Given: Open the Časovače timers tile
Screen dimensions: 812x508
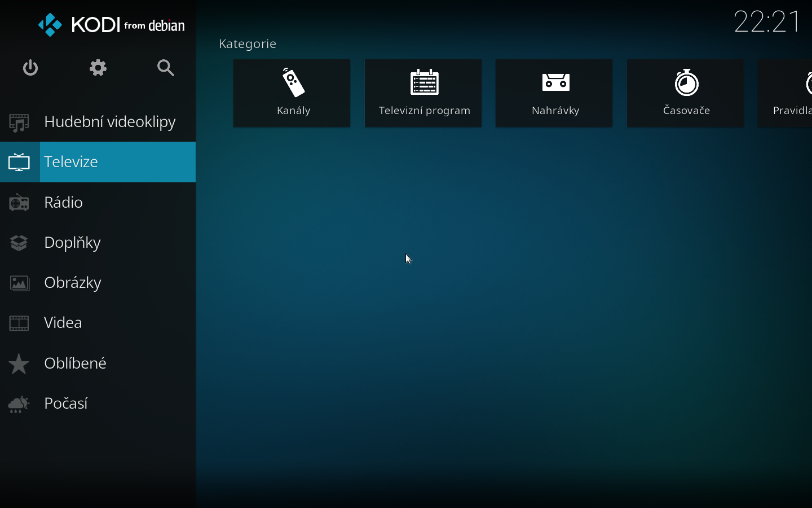Looking at the screenshot, I should (685, 93).
